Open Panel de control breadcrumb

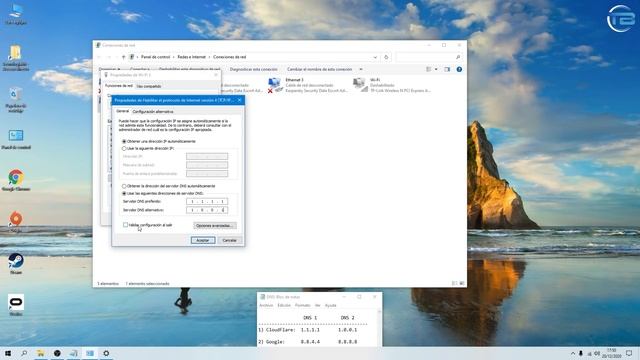[156, 57]
